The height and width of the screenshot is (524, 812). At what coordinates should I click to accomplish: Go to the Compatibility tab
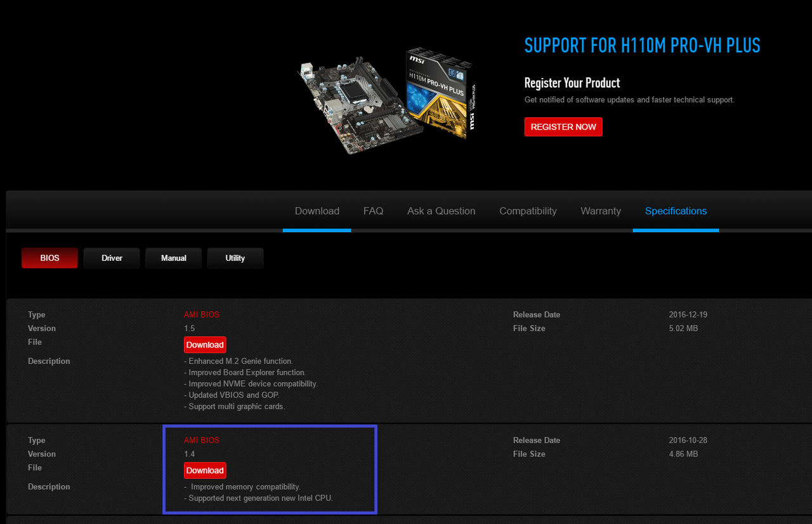coord(528,211)
